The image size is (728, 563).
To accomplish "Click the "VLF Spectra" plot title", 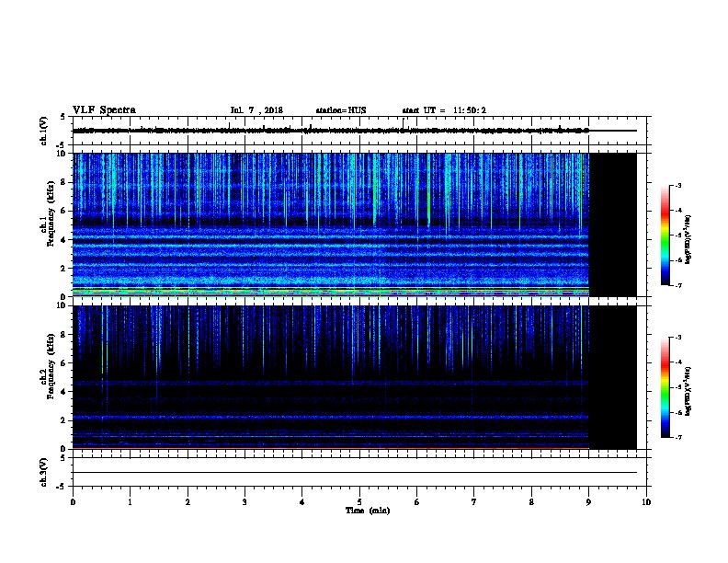I will (104, 110).
